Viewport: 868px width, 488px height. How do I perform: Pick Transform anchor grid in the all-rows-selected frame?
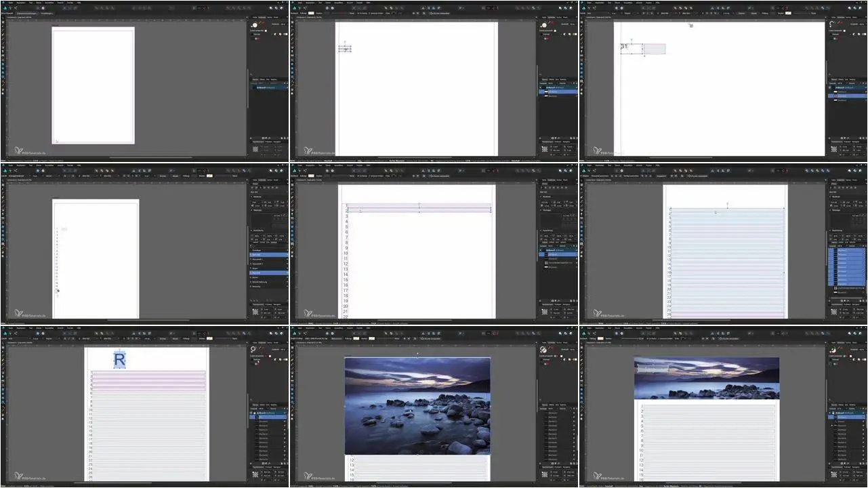[x=834, y=311]
